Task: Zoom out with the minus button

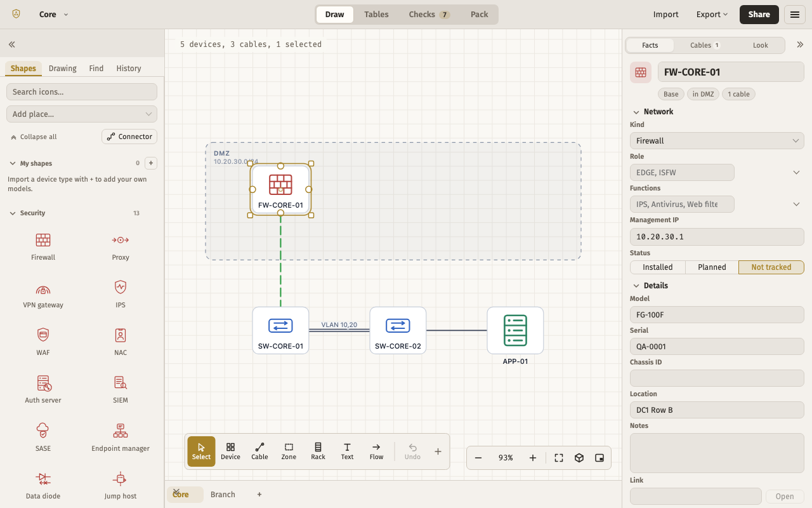Action: (478, 458)
